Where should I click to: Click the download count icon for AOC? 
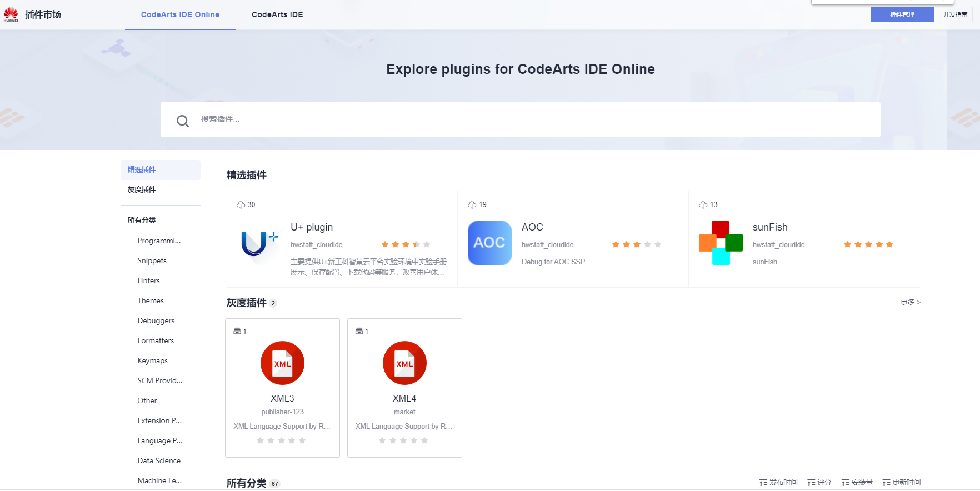472,205
